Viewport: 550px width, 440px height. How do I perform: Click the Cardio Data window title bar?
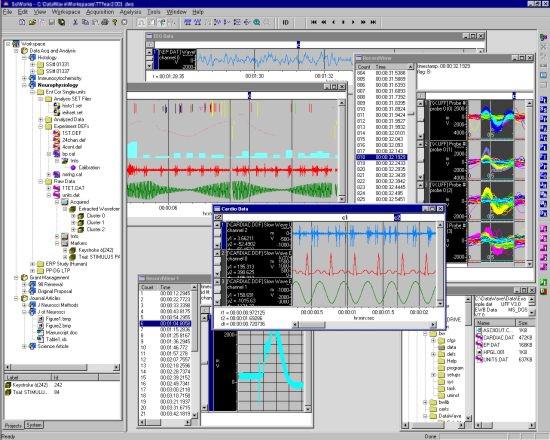click(x=329, y=209)
